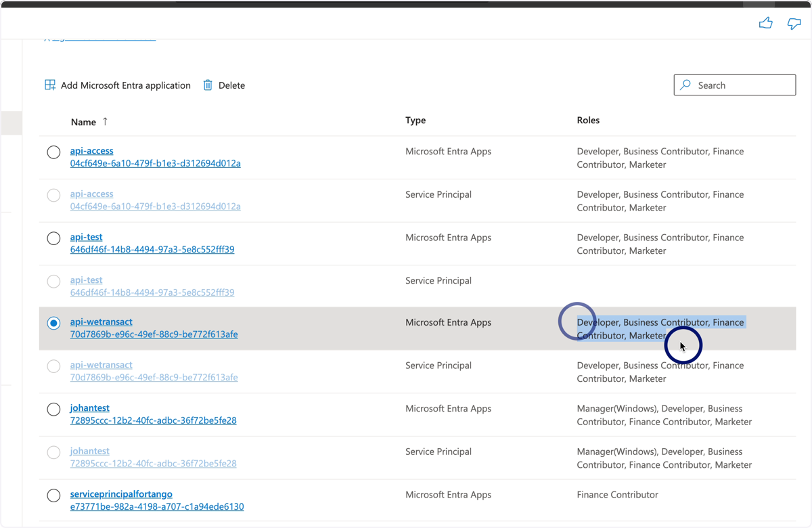
Task: Click roles text in johantest Service Principal row
Action: [x=664, y=458]
